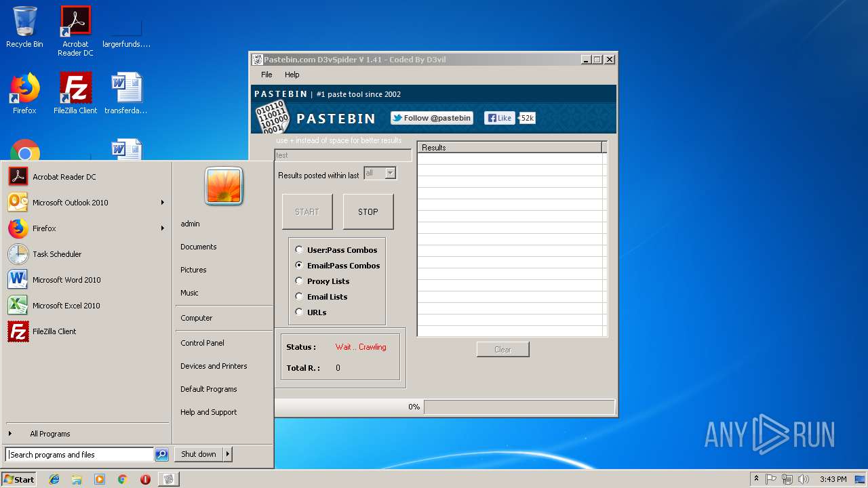This screenshot has width=868, height=488.
Task: Select the largerfunds desktop file
Action: pyautogui.click(x=126, y=31)
